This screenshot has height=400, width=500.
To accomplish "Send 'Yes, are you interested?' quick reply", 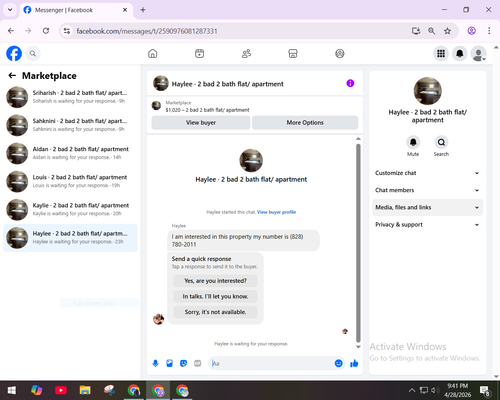I will pyautogui.click(x=215, y=281).
